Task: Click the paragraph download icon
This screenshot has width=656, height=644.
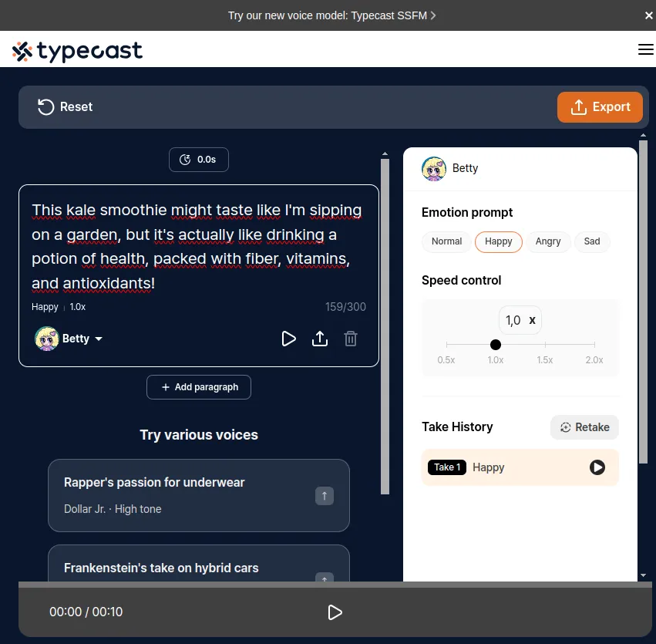Action: [320, 339]
